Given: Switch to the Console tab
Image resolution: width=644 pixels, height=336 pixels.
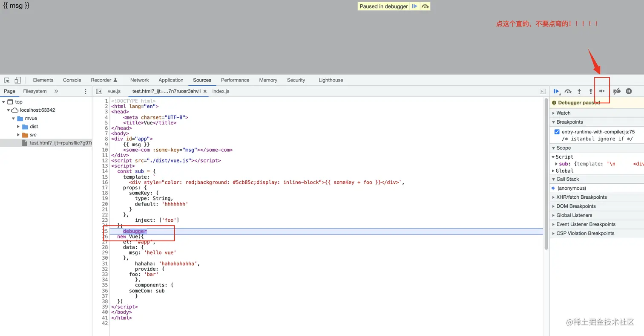Looking at the screenshot, I should tap(72, 80).
